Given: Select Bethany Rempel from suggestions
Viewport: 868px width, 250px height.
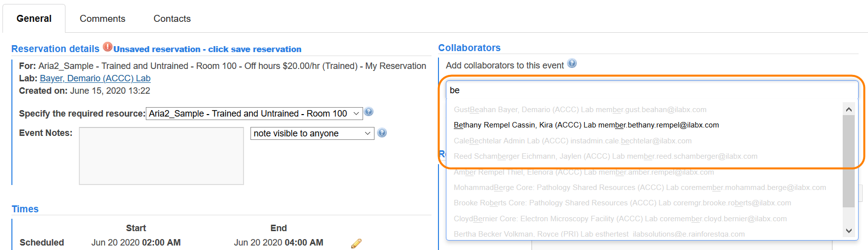Looking at the screenshot, I should tap(586, 125).
